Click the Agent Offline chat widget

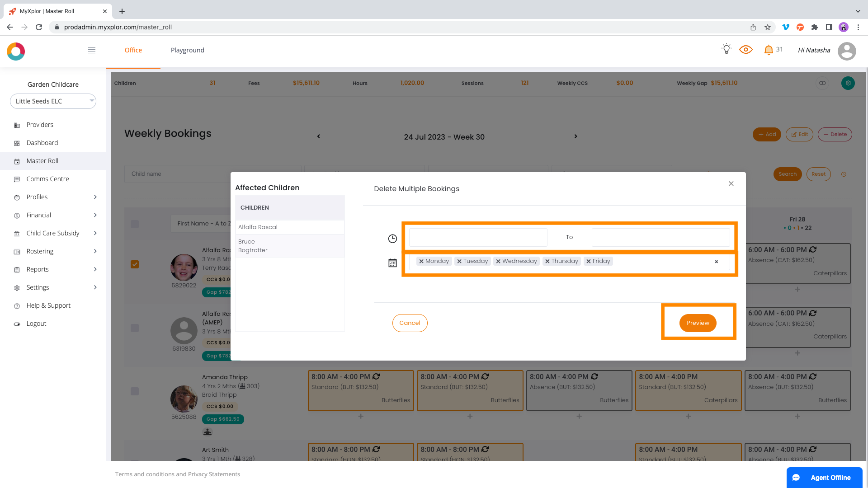[x=825, y=478]
